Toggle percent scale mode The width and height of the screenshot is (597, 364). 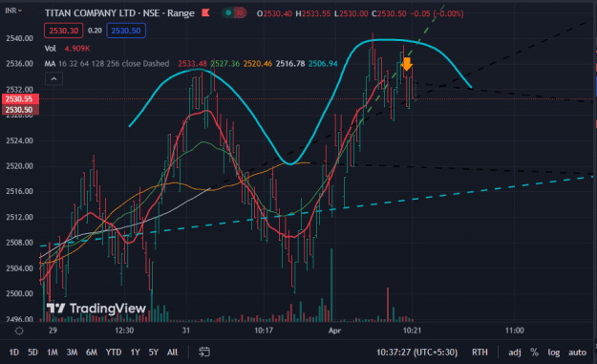[x=535, y=353]
